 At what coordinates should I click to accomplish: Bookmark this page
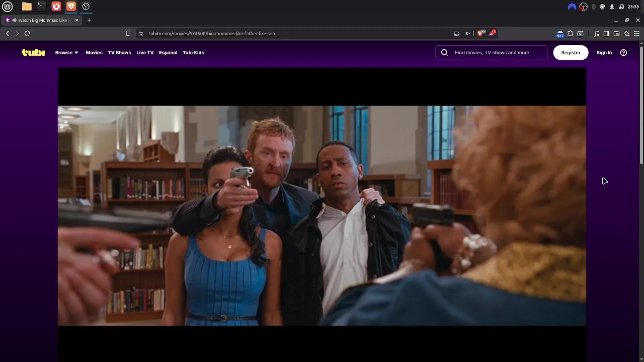coord(128,33)
